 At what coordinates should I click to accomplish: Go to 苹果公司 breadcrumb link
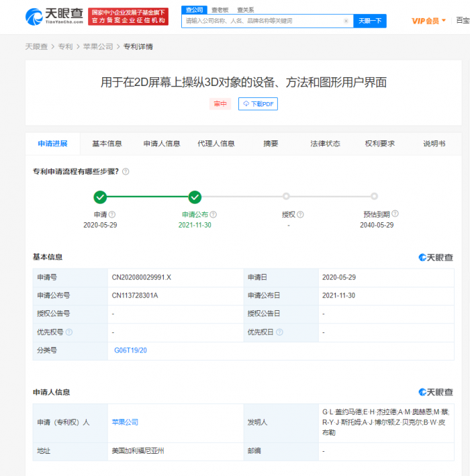(x=98, y=46)
